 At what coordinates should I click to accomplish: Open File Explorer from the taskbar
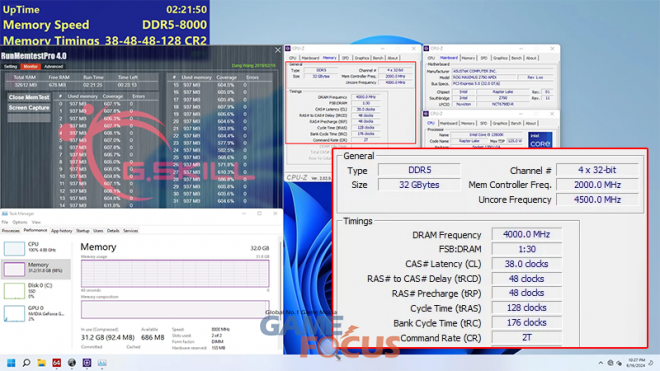click(x=41, y=363)
